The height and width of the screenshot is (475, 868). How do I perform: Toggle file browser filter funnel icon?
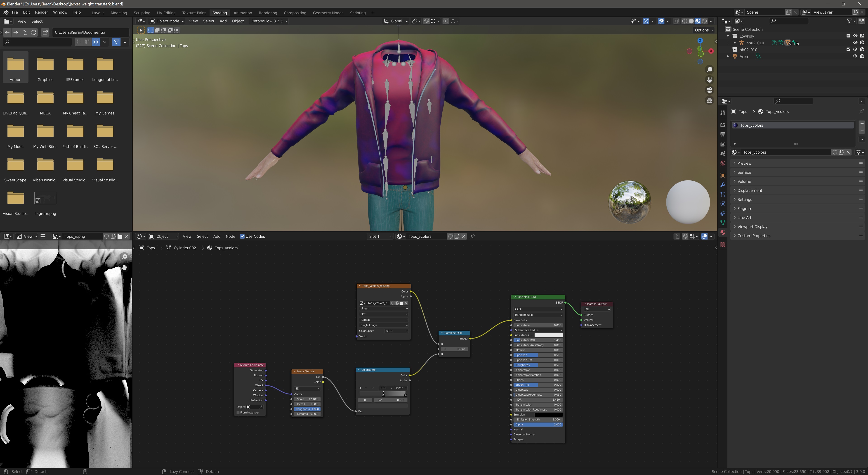(x=116, y=42)
